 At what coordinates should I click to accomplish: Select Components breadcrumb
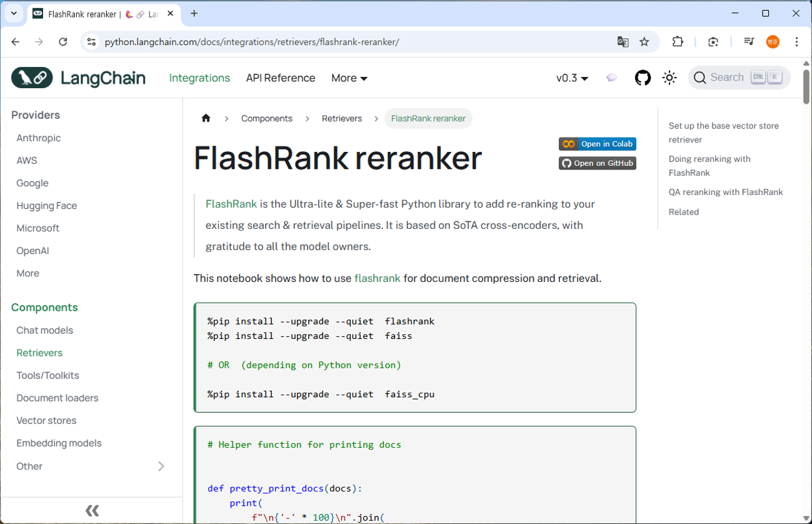click(x=267, y=118)
